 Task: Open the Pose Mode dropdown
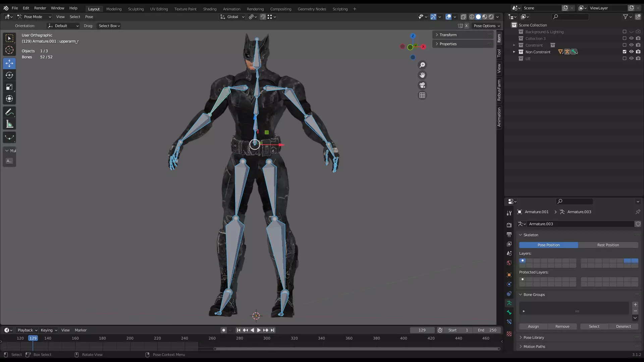pyautogui.click(x=34, y=17)
